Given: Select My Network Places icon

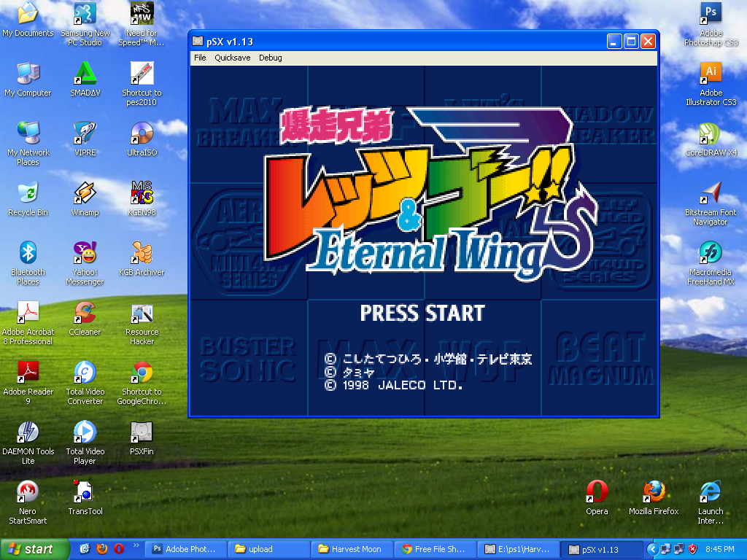Looking at the screenshot, I should point(28,144).
